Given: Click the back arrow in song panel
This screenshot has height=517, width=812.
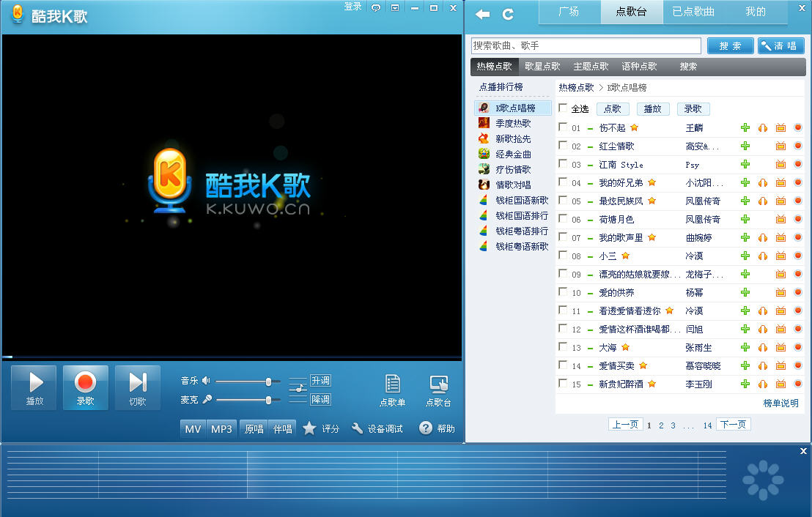Looking at the screenshot, I should pyautogui.click(x=482, y=14).
